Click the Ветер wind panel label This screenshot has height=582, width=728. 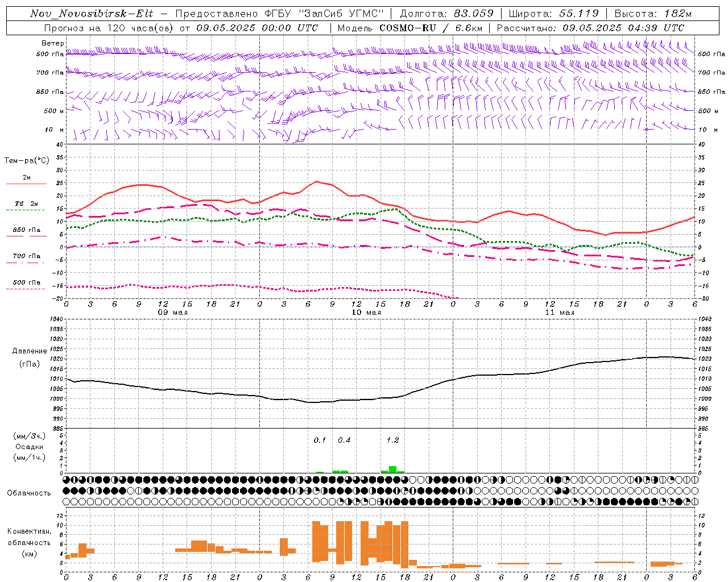[52, 43]
